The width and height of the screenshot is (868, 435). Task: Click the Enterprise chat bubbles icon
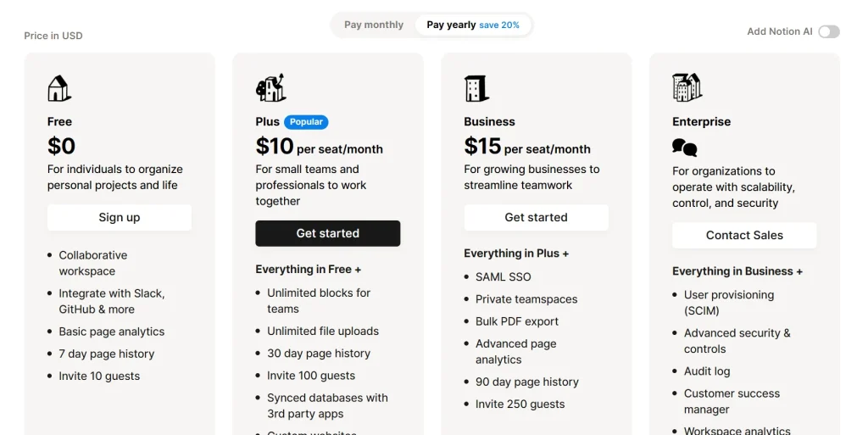point(685,148)
